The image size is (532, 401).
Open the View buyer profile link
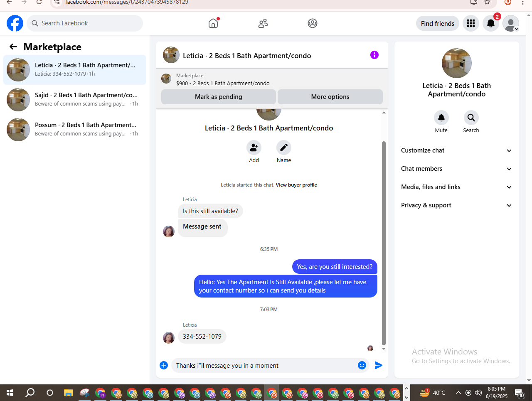pyautogui.click(x=296, y=185)
